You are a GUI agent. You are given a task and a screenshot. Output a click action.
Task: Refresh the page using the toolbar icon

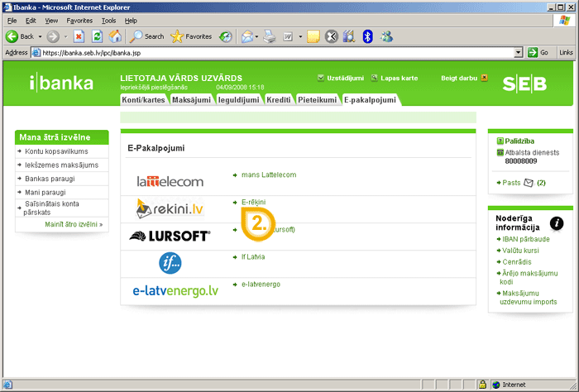97,36
